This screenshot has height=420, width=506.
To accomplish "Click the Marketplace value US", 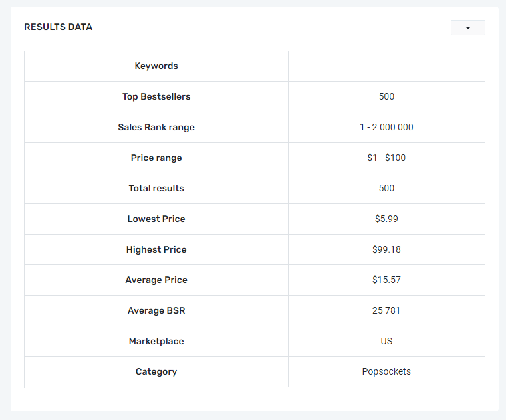I will 386,341.
